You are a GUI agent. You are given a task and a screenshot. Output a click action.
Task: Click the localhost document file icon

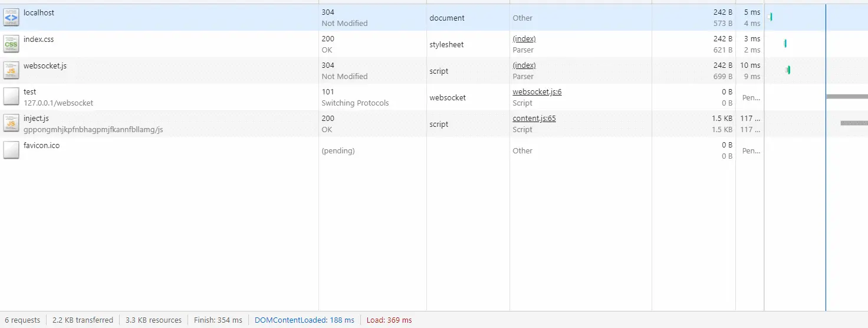coord(11,18)
